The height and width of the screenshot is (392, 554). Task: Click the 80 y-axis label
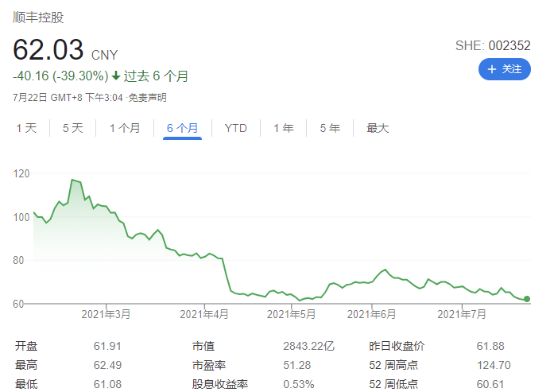[18, 261]
